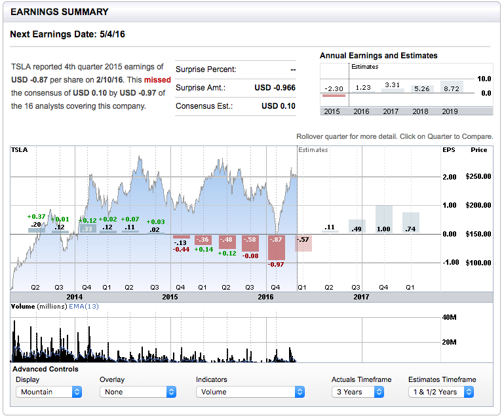Open the Indicators dropdown set to Volume
The image size is (504, 420).
coord(250,392)
